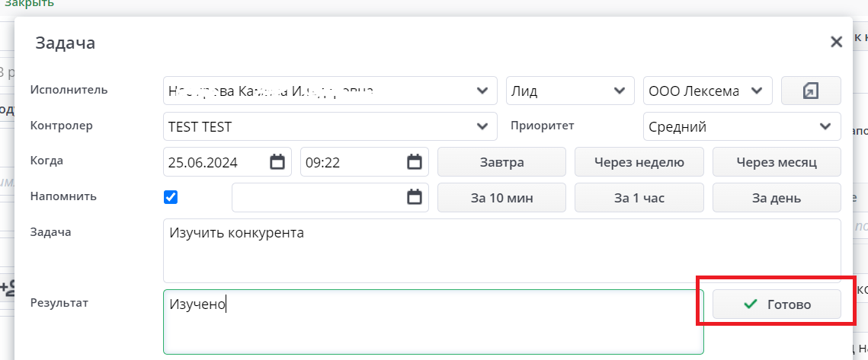This screenshot has width=868, height=360.
Task: Click the Через неделю button
Action: click(x=639, y=161)
